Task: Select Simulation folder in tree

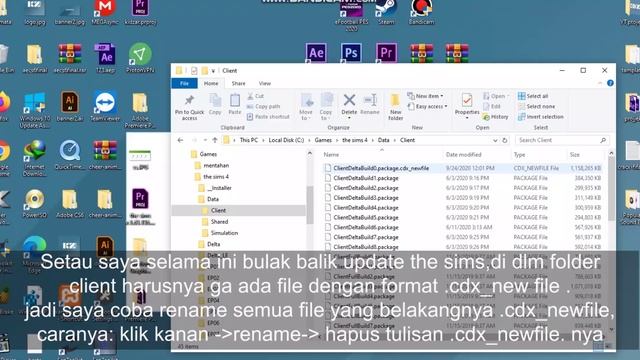Action: pyautogui.click(x=224, y=233)
